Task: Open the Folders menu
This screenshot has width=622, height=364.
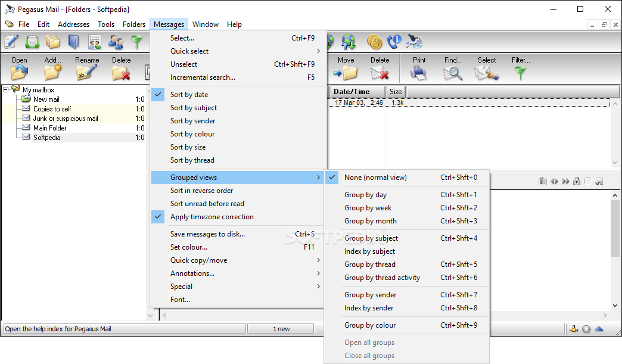Action: click(x=133, y=24)
